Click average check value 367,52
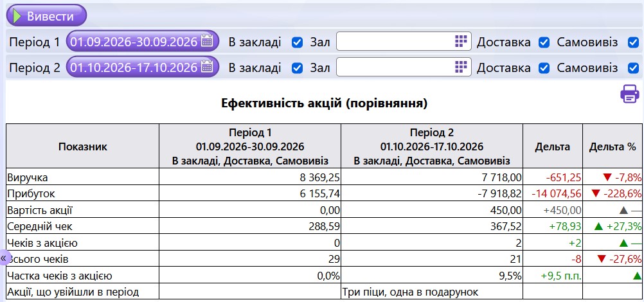The height and width of the screenshot is (302, 644). pos(507,226)
